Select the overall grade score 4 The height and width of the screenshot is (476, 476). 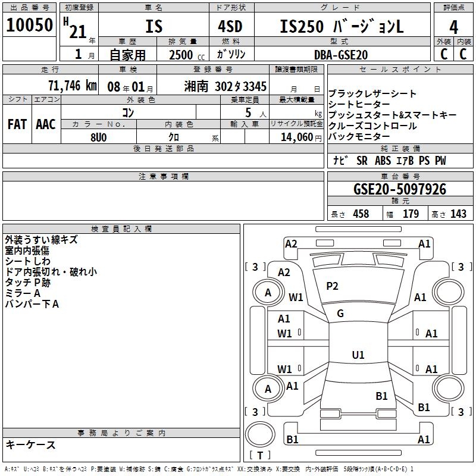[x=454, y=27]
